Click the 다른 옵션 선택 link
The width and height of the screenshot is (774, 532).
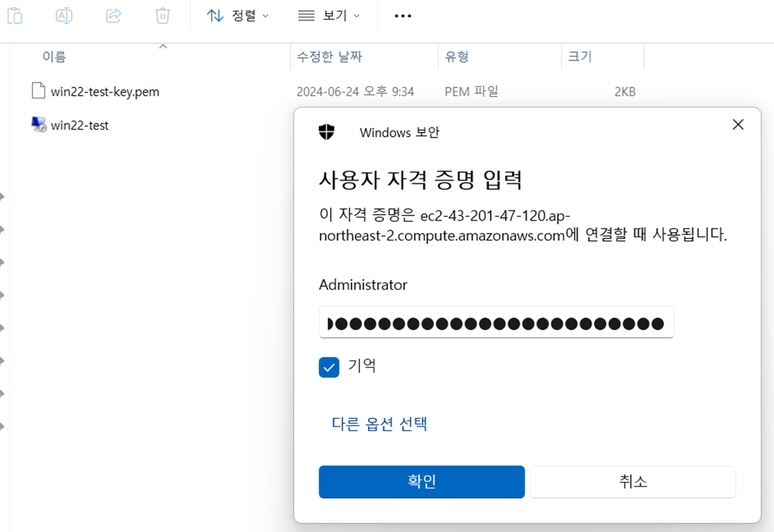tap(379, 424)
